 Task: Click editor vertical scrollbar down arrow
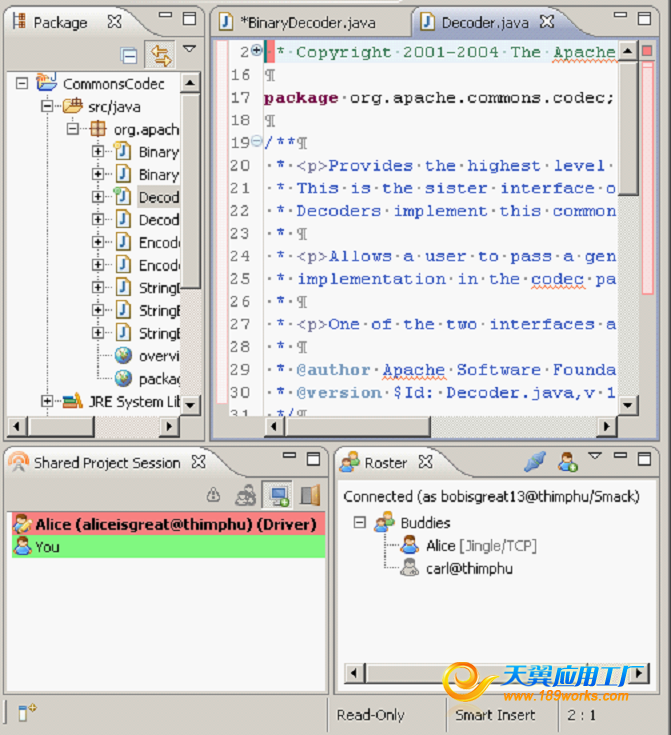[628, 405]
